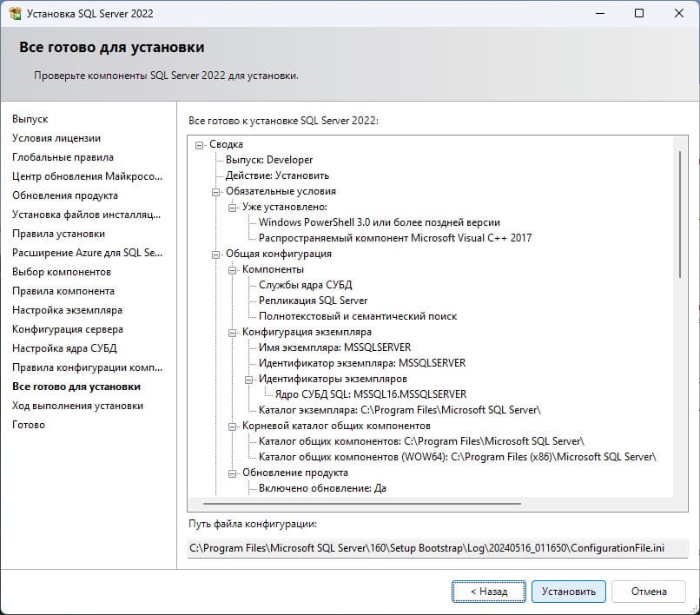Select the Компоненты tree label

[x=274, y=270]
